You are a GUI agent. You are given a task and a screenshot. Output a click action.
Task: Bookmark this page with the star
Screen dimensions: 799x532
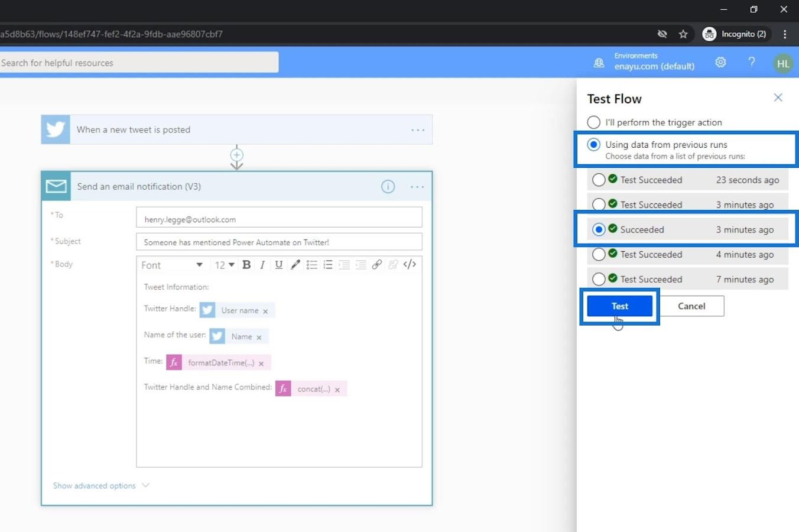[x=683, y=34]
